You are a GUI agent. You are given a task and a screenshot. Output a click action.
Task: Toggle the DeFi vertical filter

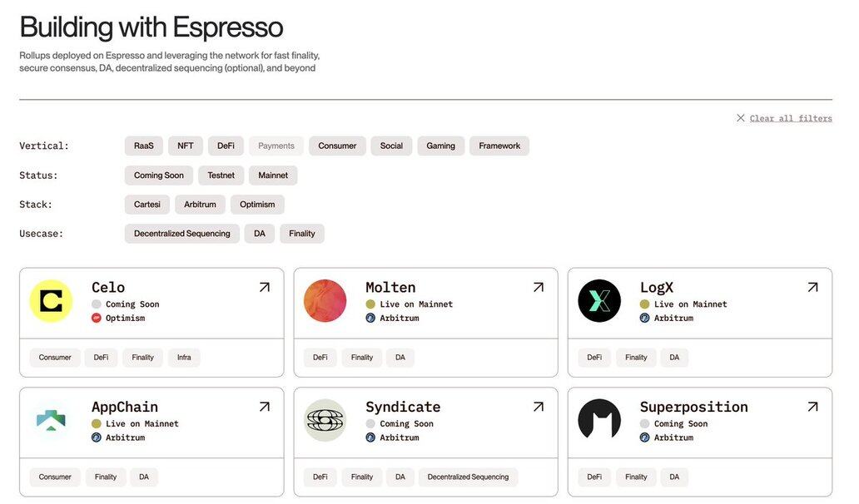pos(226,146)
